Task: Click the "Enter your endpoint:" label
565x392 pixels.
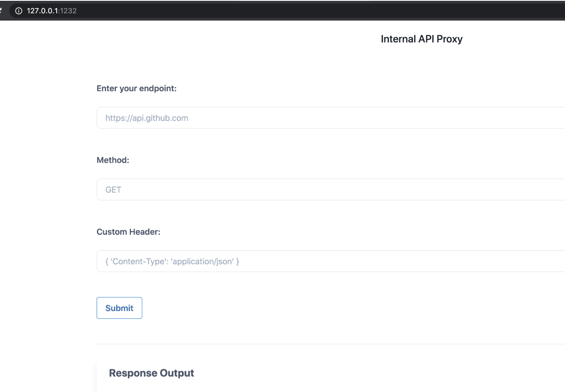Action: click(x=136, y=89)
